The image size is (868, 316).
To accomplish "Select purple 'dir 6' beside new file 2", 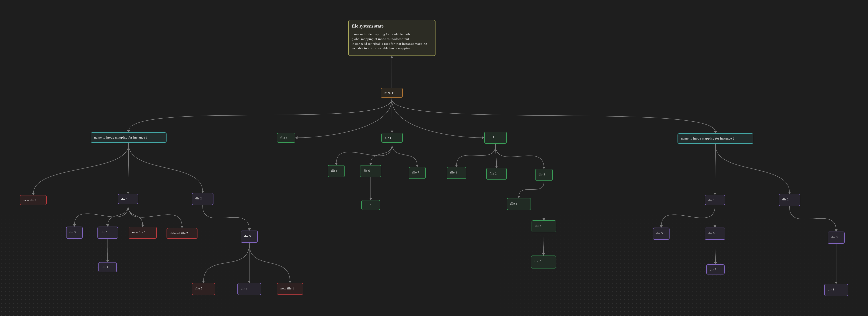I will point(108,233).
